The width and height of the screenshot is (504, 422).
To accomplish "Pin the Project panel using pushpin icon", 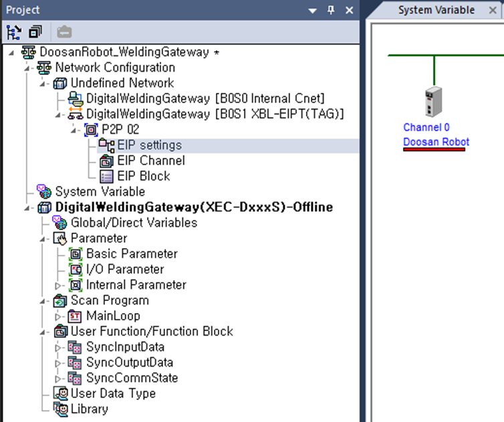I will click(x=331, y=10).
